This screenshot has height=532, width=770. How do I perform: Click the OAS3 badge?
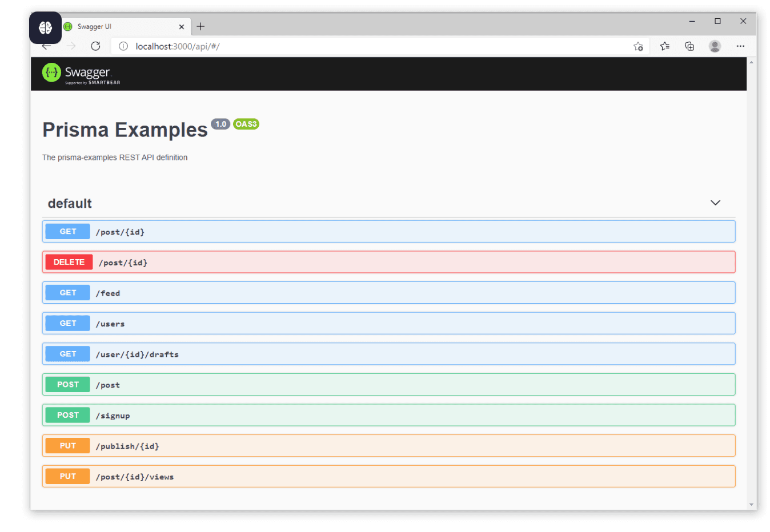[246, 124]
